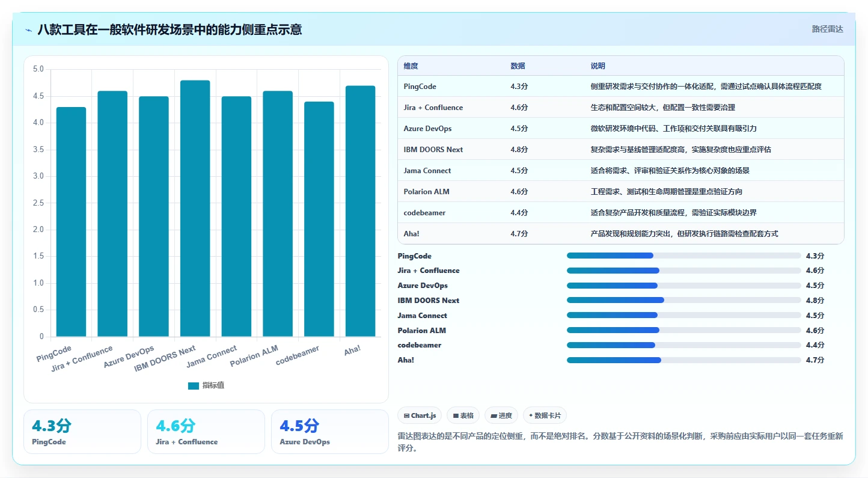The image size is (868, 478).
Task: Click the IBM DOORS Next progress bar
Action: [684, 301]
